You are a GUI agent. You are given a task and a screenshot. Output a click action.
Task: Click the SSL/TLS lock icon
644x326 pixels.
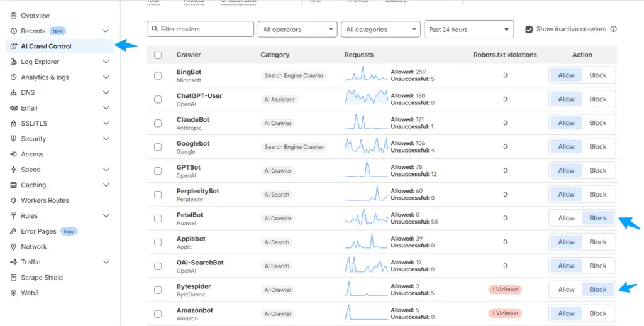[x=14, y=124]
